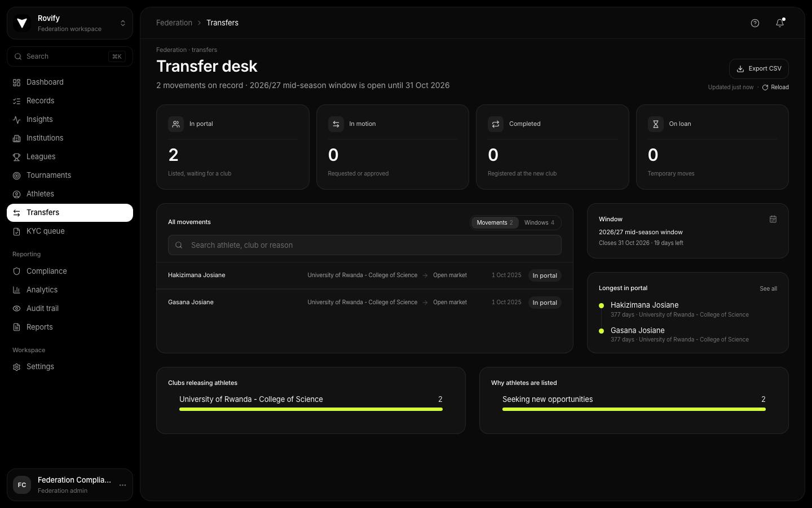Switch to the Windows tab
This screenshot has height=508, width=812.
(x=539, y=223)
